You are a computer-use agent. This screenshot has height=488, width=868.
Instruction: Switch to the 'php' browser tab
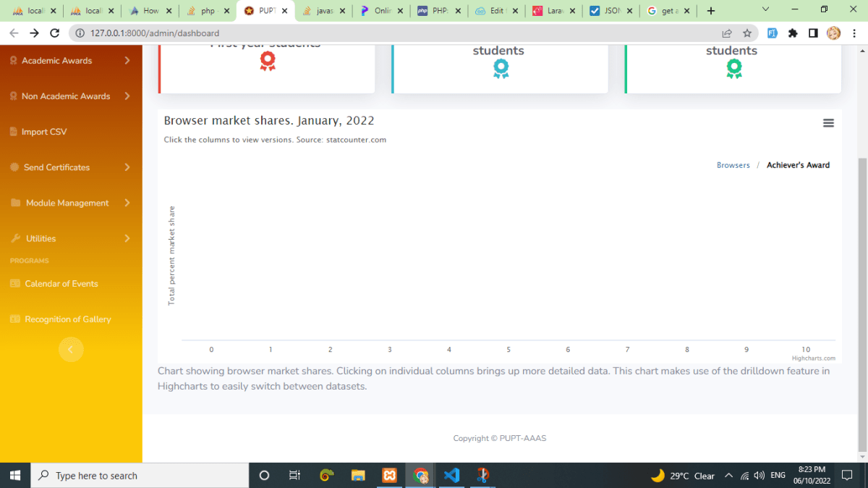tap(206, 11)
